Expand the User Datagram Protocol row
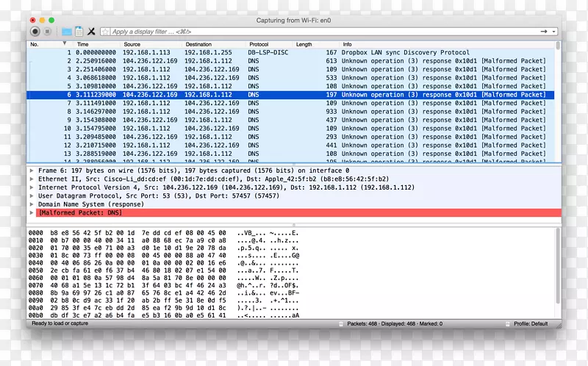This screenshot has width=588, height=366. [32, 195]
